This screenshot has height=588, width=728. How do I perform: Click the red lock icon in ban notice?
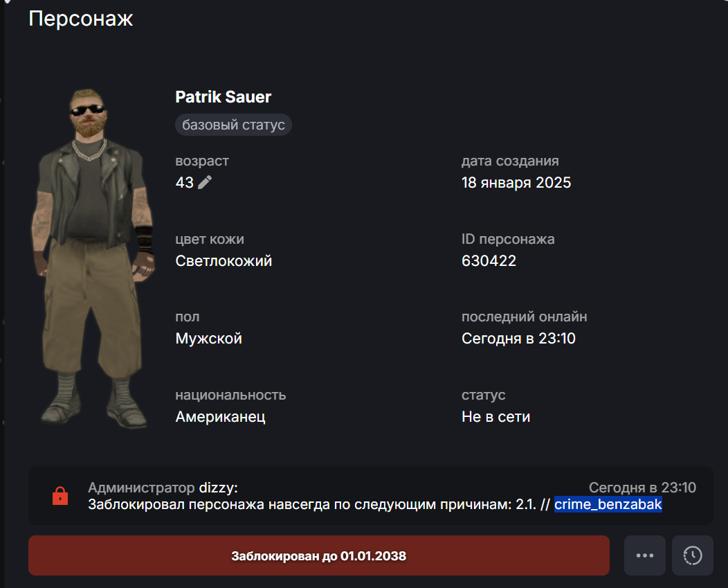tap(60, 495)
